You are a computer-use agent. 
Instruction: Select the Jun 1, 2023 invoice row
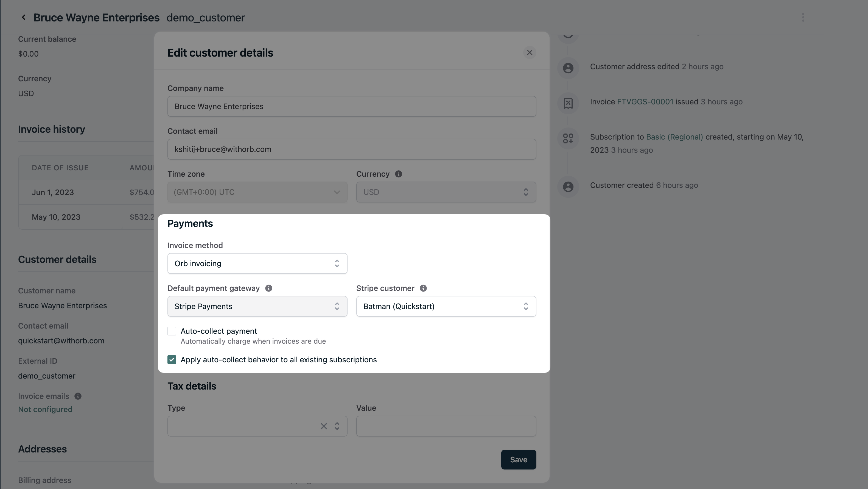click(x=86, y=193)
